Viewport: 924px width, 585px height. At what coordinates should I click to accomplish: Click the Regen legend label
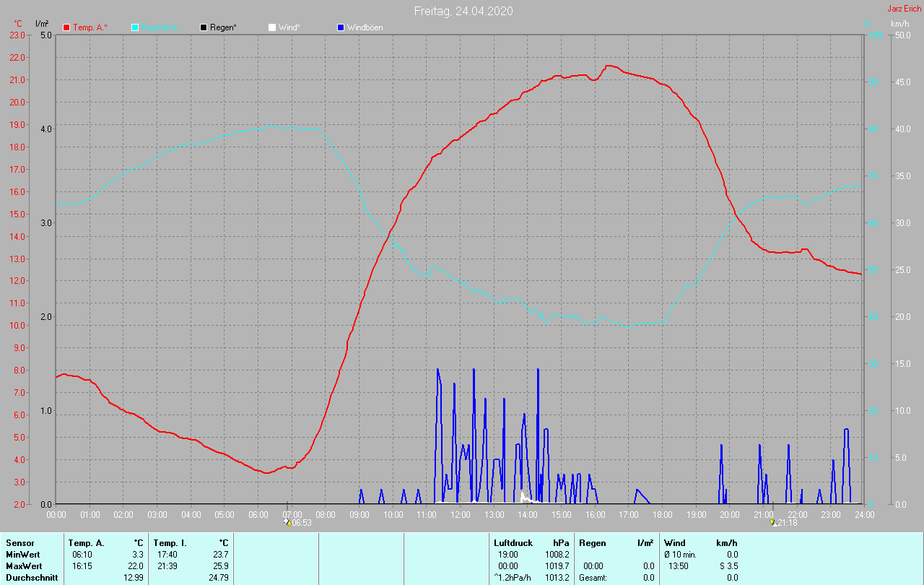click(x=223, y=27)
